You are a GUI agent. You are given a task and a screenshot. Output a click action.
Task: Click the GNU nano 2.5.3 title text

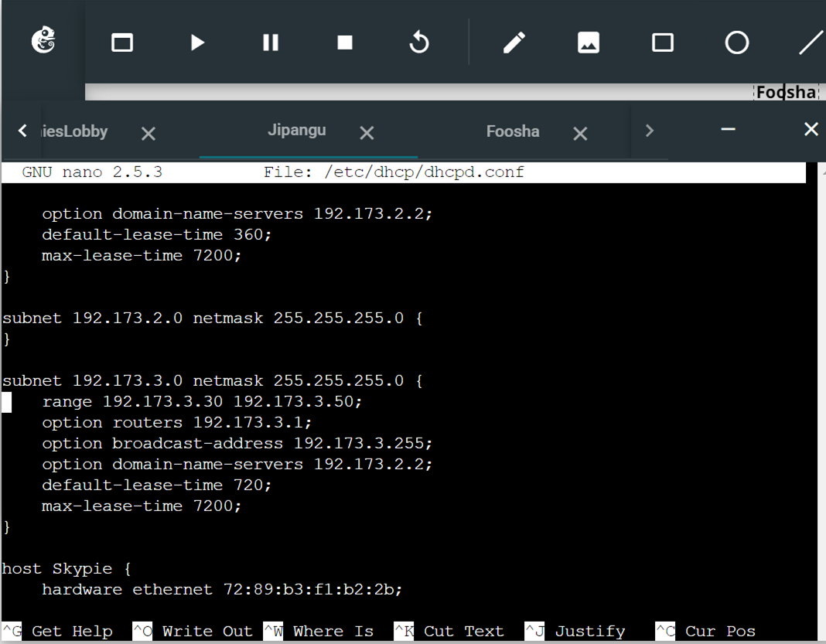pos(92,172)
